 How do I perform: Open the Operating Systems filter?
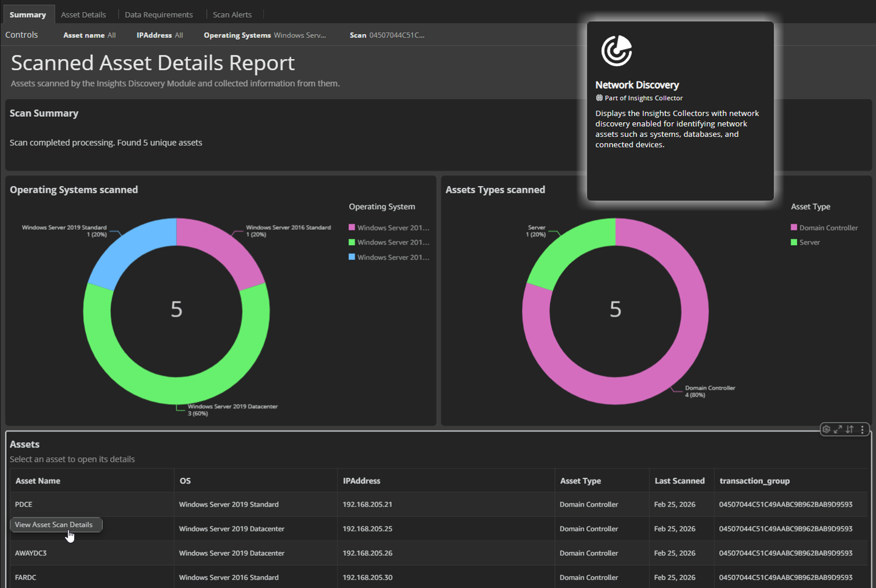click(x=265, y=35)
